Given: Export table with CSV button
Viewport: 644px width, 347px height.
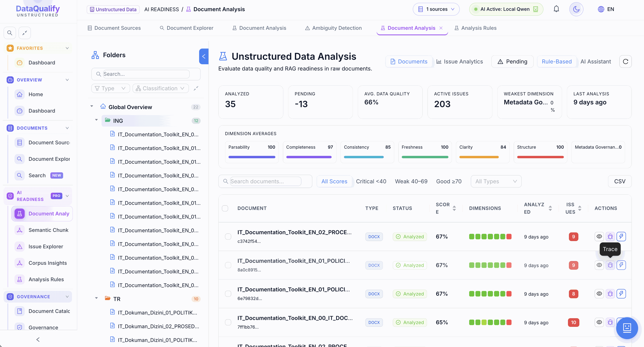Looking at the screenshot, I should click(x=620, y=181).
